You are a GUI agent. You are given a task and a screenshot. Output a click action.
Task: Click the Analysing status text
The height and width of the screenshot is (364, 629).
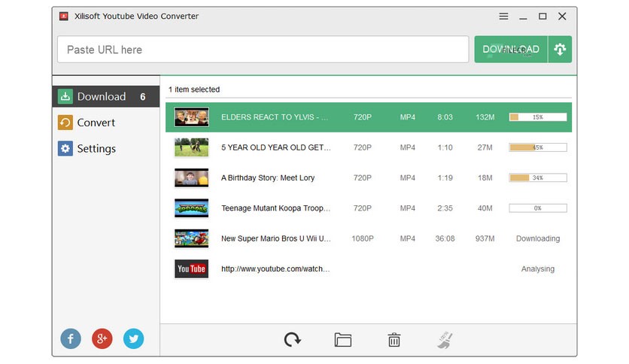538,269
